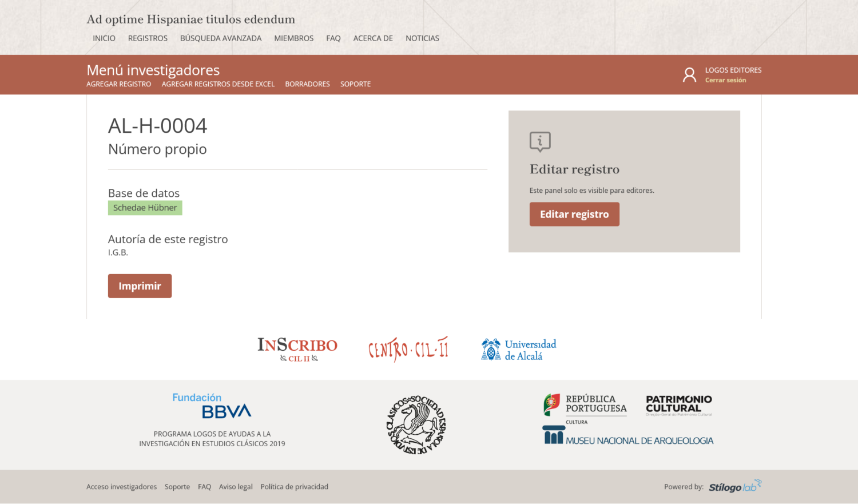Click the Imprimir button
Image resolution: width=858 pixels, height=504 pixels.
click(140, 285)
